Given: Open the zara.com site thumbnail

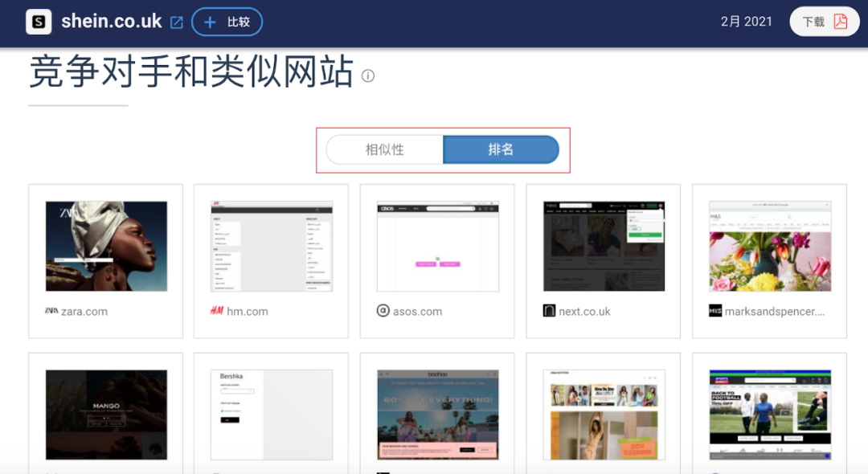Looking at the screenshot, I should pyautogui.click(x=106, y=246).
